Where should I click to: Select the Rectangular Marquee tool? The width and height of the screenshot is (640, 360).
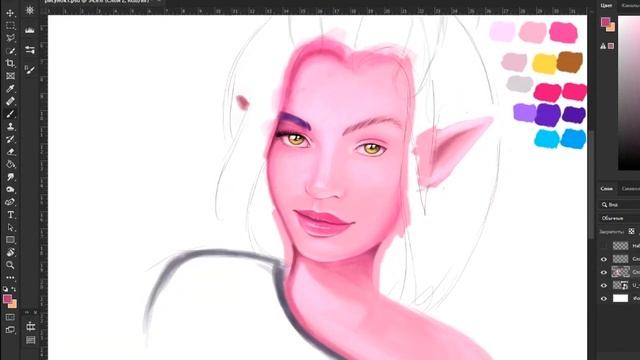click(x=10, y=26)
